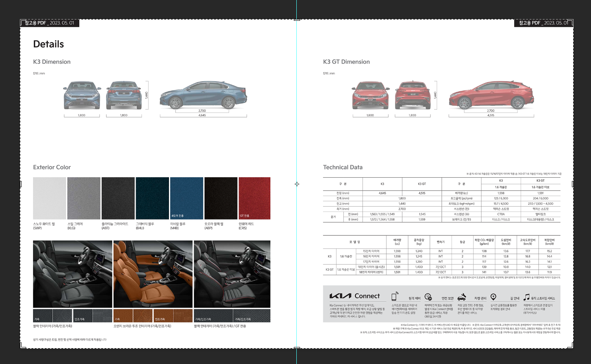Click the red K3 GT side profile image
Image resolution: width=591 pixels, height=364 pixels.
point(492,95)
